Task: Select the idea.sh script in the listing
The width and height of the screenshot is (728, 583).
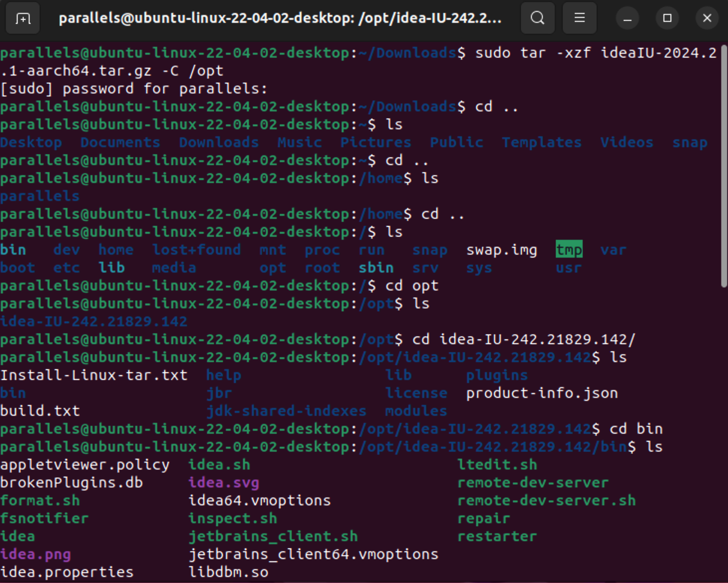Action: (219, 464)
